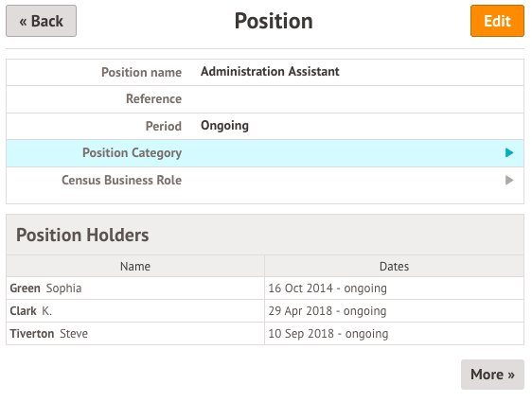Select the Position Category row label
The width and height of the screenshot is (532, 402).
pos(132,153)
